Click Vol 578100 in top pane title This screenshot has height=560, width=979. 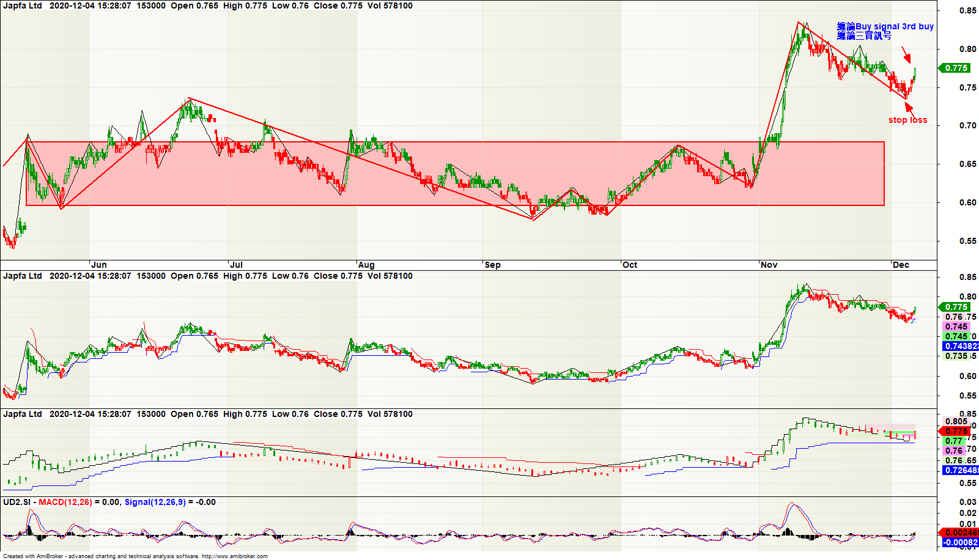pos(390,6)
